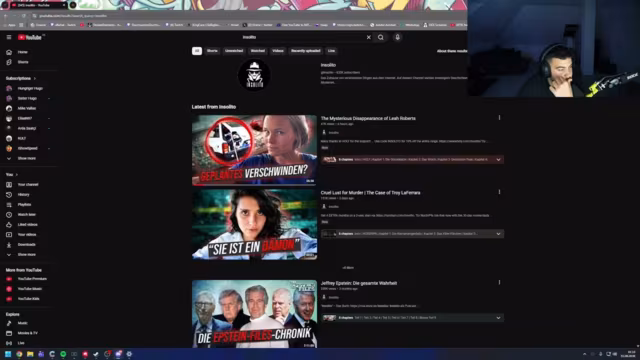
Task: Open the insolito channel avatar
Action: 254,75
